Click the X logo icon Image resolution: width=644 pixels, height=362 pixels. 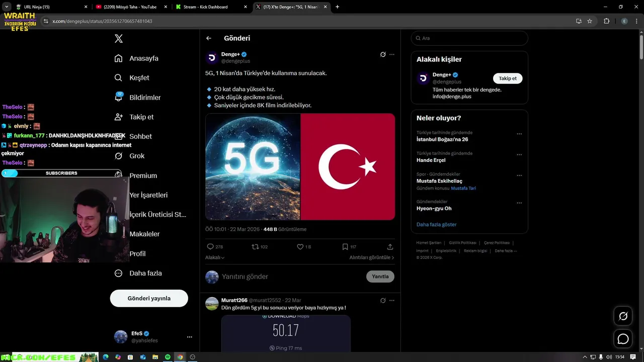point(119,39)
